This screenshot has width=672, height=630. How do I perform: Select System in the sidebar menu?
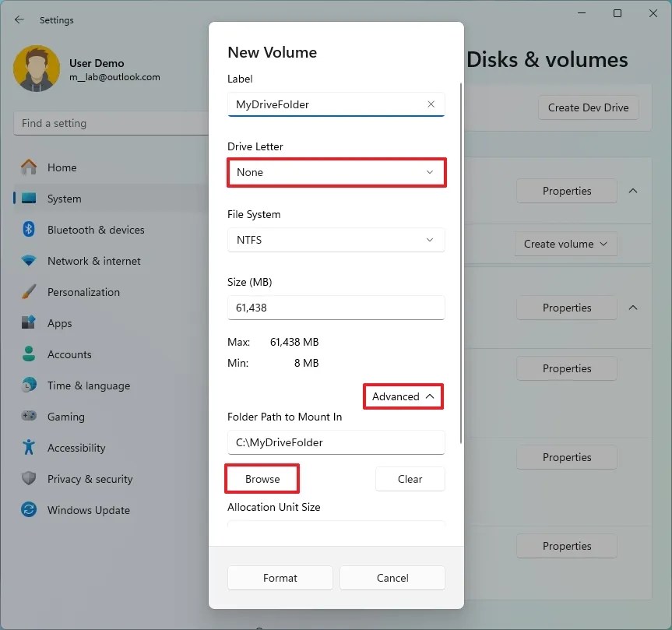29,199
